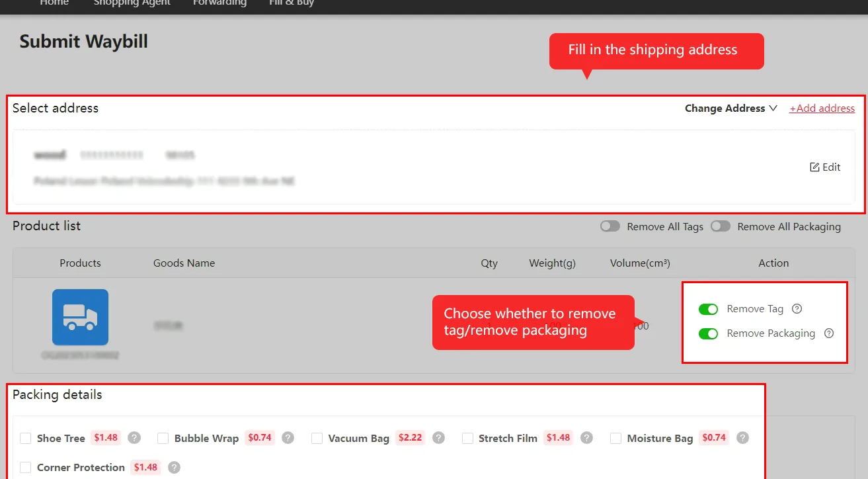The image size is (868, 479).
Task: Open the Fill & Buy navigation item
Action: tap(292, 3)
